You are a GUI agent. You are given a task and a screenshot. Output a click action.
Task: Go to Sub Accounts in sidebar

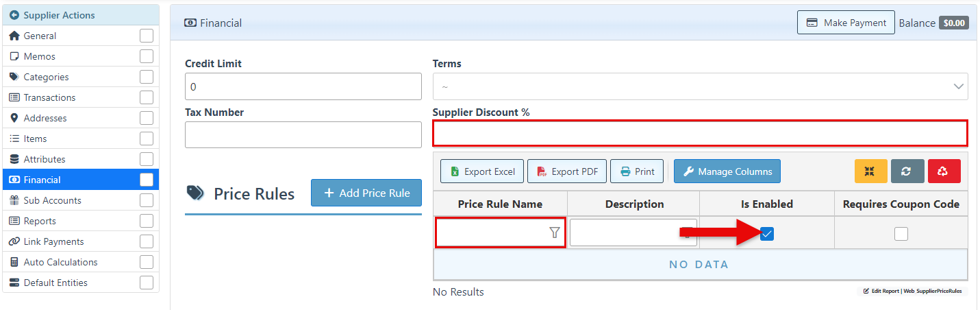[52, 200]
